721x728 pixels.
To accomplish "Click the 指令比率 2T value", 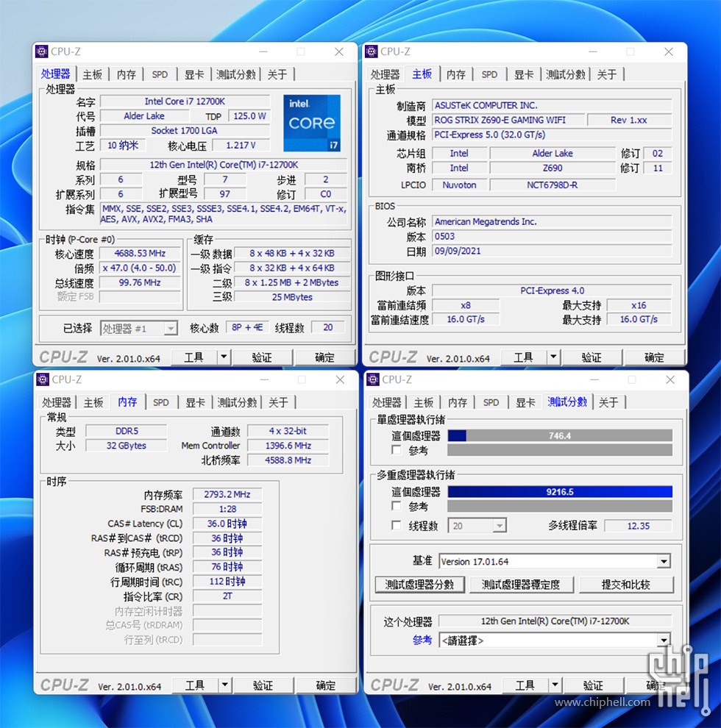I will [227, 596].
